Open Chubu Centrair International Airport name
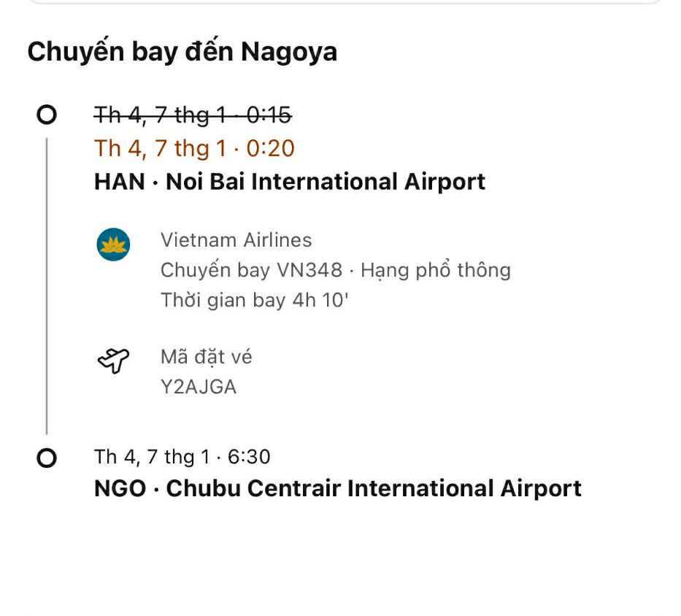Image resolution: width=681 pixels, height=616 pixels. [374, 488]
